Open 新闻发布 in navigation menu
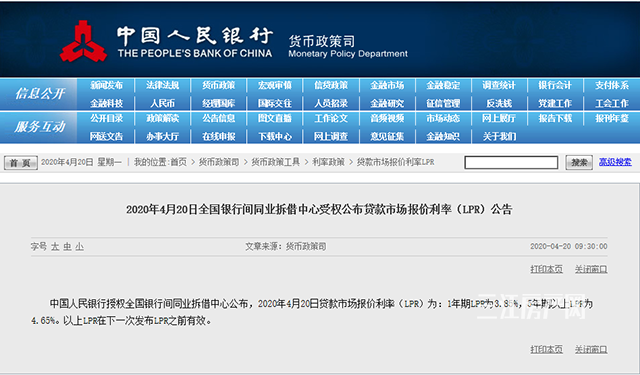Image resolution: width=640 pixels, height=375 pixels. click(106, 85)
